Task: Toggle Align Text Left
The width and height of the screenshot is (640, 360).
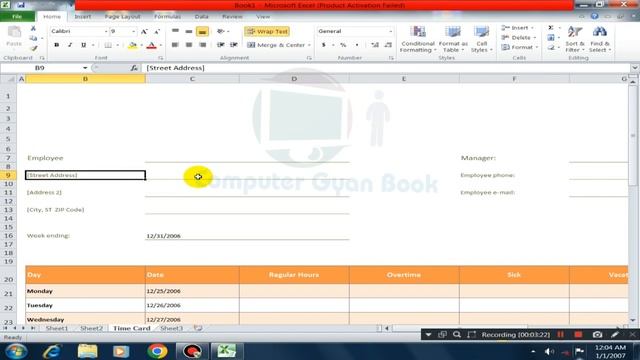Action: (175, 45)
